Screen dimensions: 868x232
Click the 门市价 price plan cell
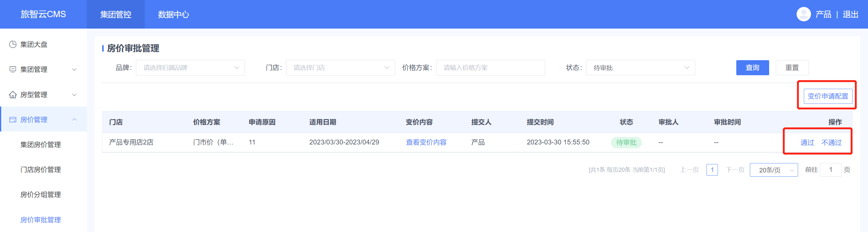(x=213, y=142)
